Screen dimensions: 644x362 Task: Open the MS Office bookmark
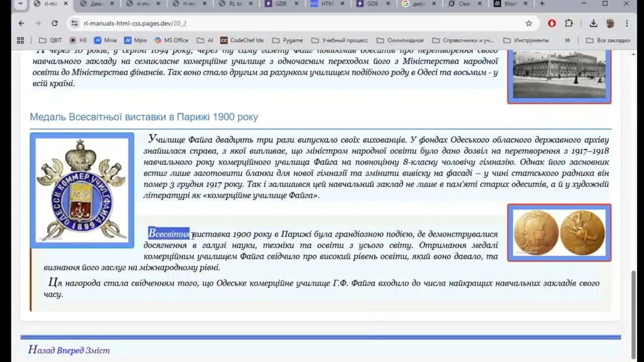pyautogui.click(x=172, y=40)
